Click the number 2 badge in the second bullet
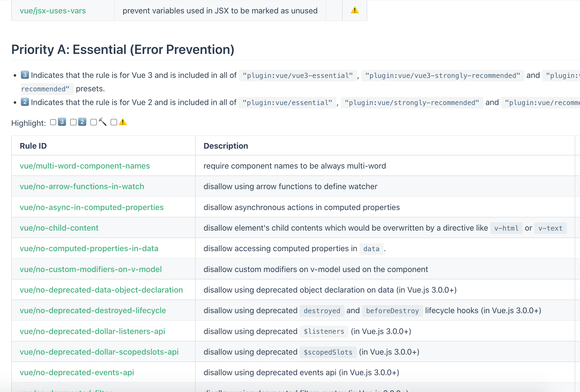The width and height of the screenshot is (580, 392). pyautogui.click(x=25, y=102)
